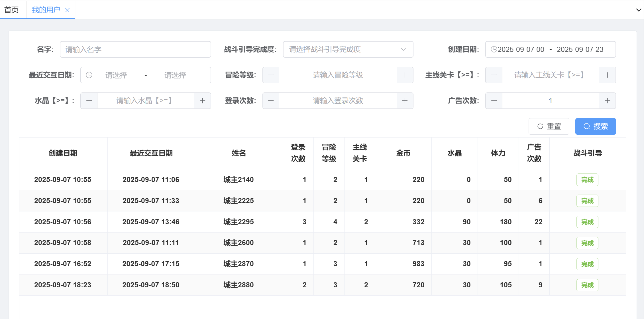Click clock icon in 创建日期 field
Screen dimensions: 644x319
click(494, 49)
